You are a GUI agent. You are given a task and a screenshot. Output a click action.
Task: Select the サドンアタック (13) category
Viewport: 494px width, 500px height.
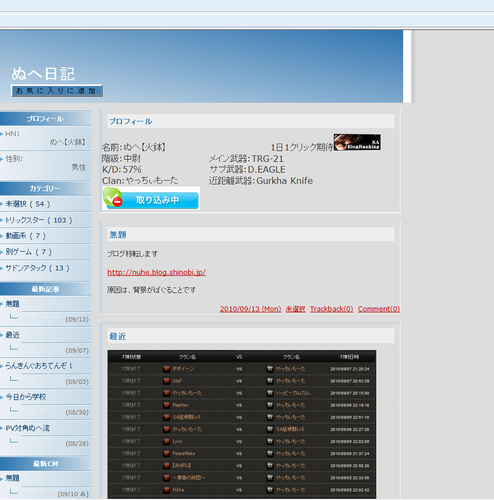(x=37, y=268)
